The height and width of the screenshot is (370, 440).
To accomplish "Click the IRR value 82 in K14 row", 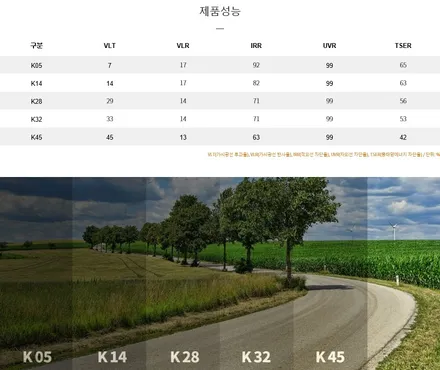I will pos(256,83).
